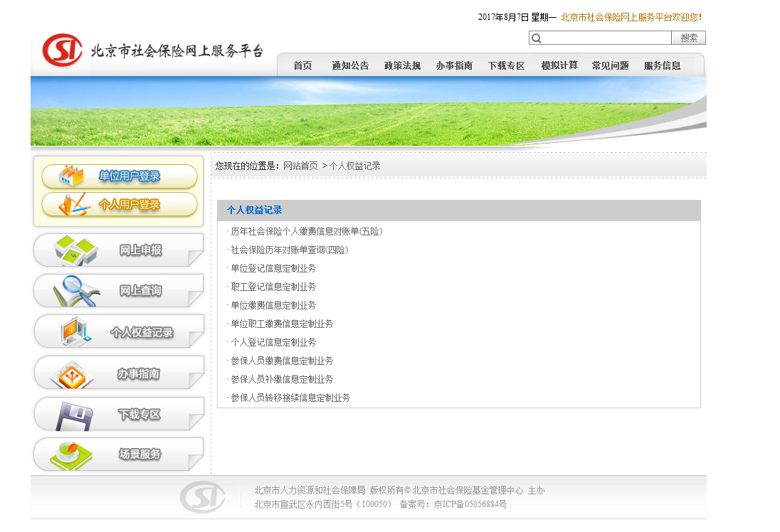Click the orange sign icon for 办事指南
The width and height of the screenshot is (780, 532).
(76, 374)
